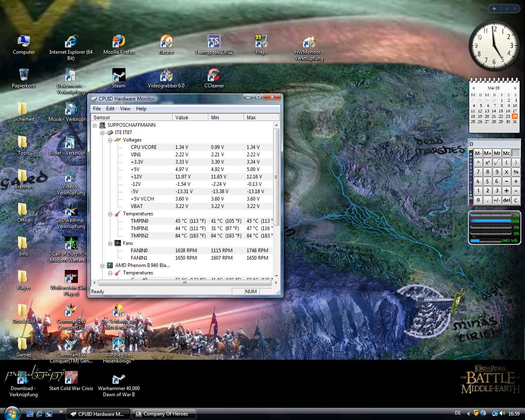Open Internet Explorer from quick launch bar
The height and width of the screenshot is (420, 525).
(39, 414)
